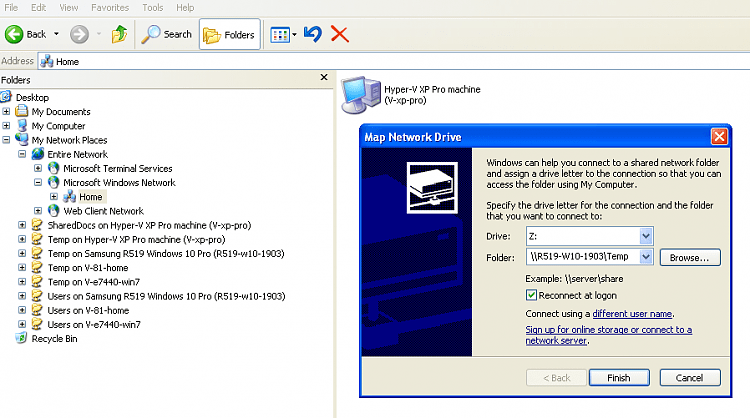The image size is (750, 418).
Task: Select Entire Network globe icon
Action: 38,154
